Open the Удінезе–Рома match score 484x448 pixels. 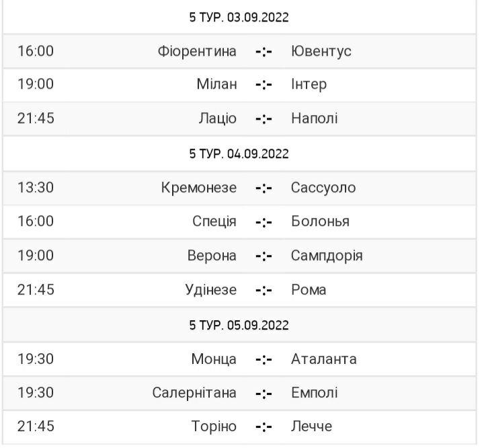click(264, 290)
